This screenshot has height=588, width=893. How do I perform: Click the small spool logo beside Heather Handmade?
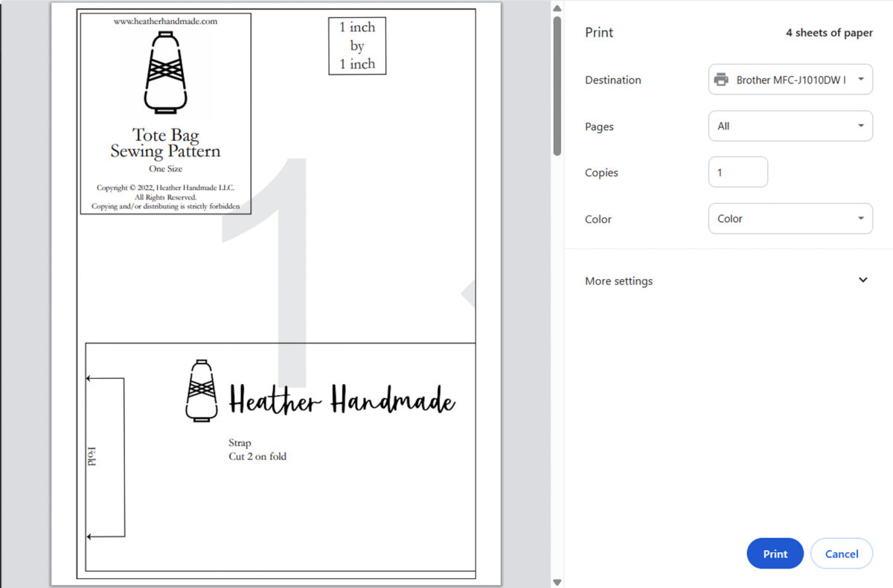[x=201, y=392]
